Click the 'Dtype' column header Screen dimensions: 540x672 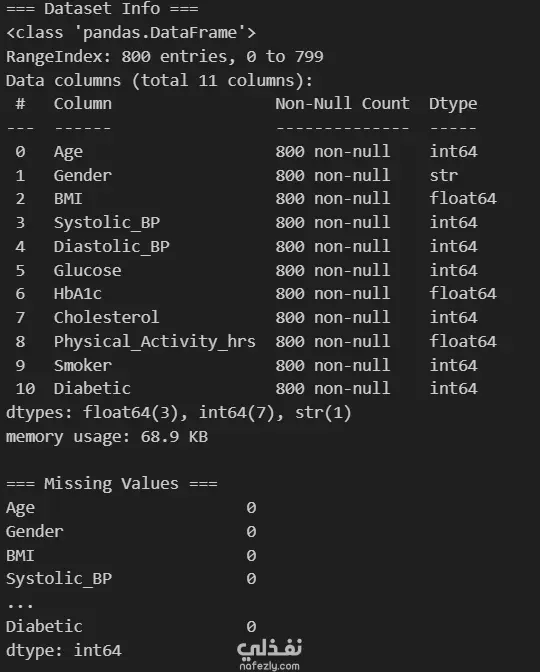(453, 104)
